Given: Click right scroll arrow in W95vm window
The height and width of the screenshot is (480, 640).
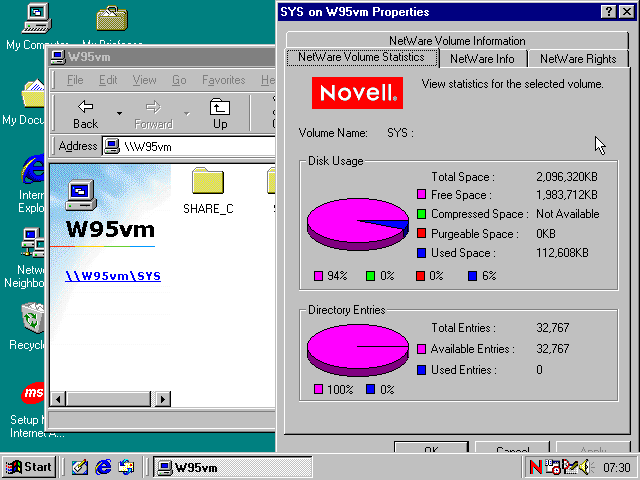Looking at the screenshot, I should (x=163, y=399).
